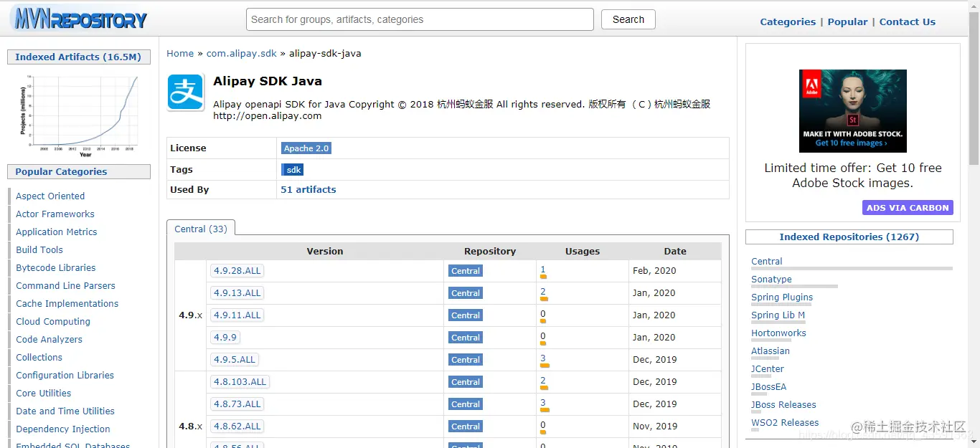Open Popular in top navigation
The height and width of the screenshot is (448, 980).
tap(847, 22)
